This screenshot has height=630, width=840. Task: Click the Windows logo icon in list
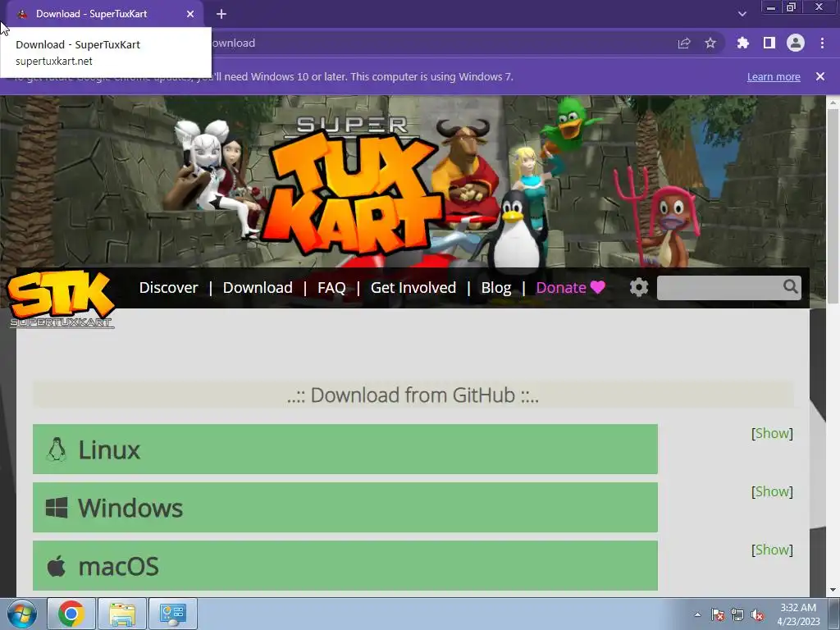[57, 507]
